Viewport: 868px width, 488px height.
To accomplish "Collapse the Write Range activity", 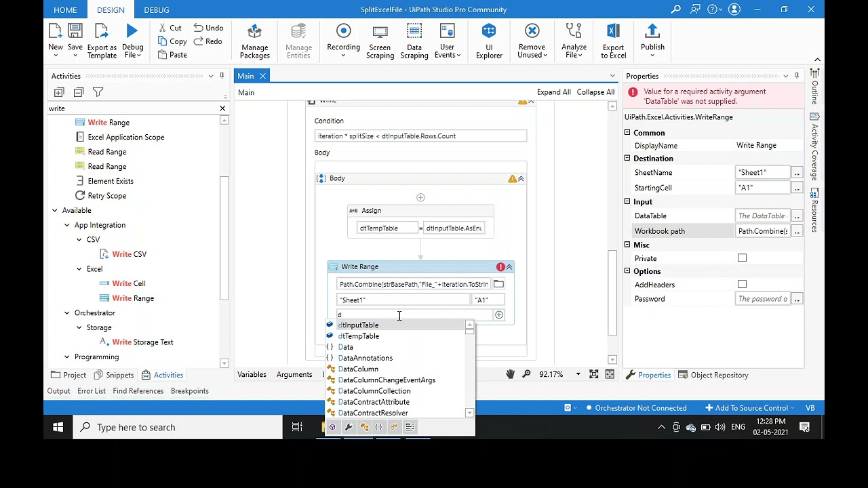I will pos(509,267).
